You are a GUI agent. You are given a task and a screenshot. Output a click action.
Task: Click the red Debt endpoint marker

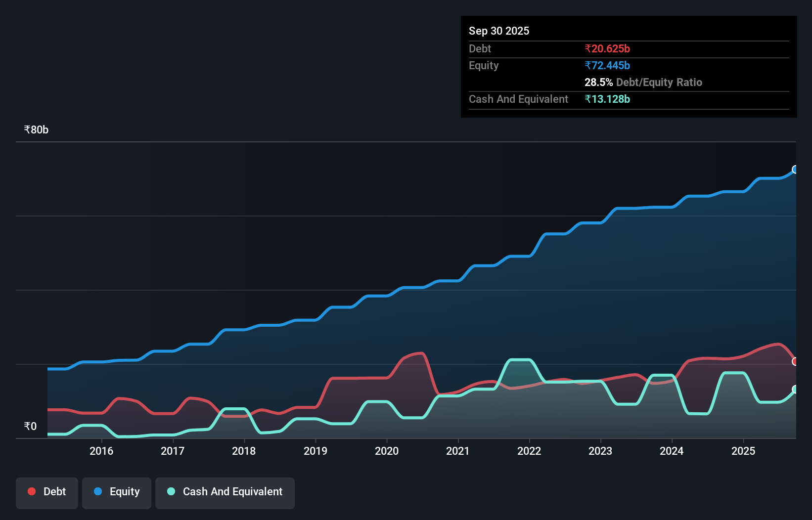[x=795, y=361]
